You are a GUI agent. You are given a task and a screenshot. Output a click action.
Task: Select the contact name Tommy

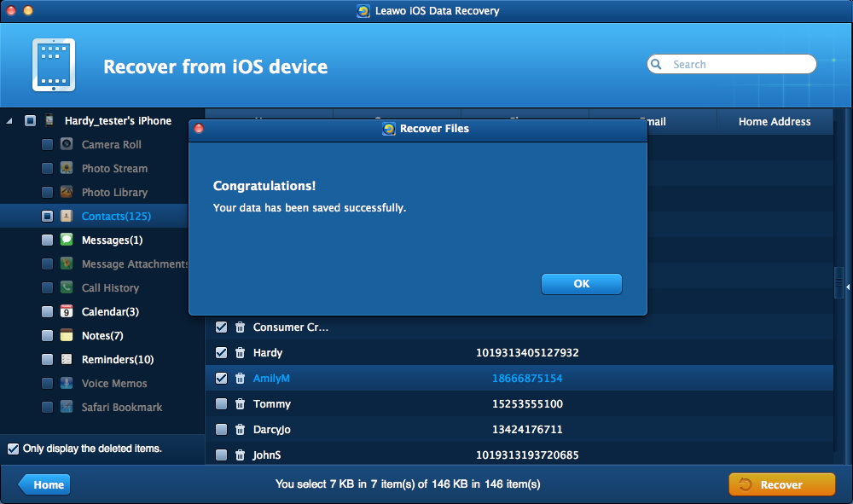click(271, 404)
